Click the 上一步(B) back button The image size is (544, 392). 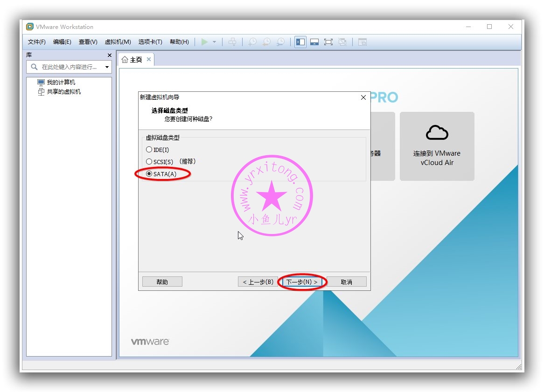[258, 282]
